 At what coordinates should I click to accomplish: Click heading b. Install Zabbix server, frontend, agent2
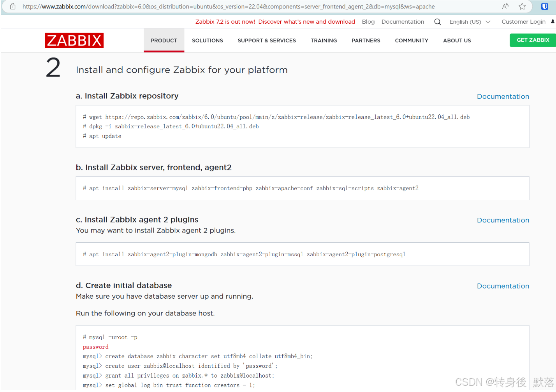tap(154, 168)
